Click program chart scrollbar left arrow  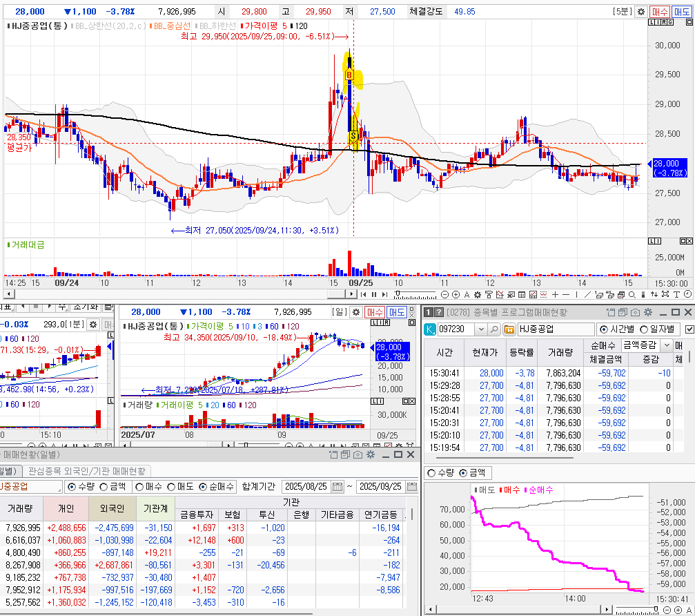tap(429, 609)
